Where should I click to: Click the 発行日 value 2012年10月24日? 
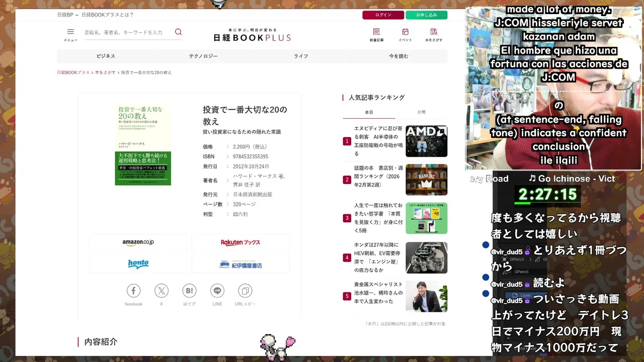(x=251, y=166)
